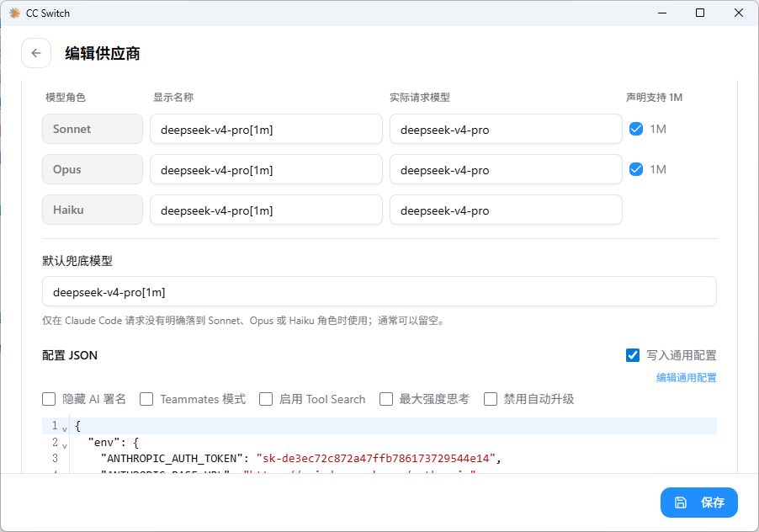Image resolution: width=759 pixels, height=532 pixels.
Task: Check 启用 Tool Search option
Action: pyautogui.click(x=266, y=399)
